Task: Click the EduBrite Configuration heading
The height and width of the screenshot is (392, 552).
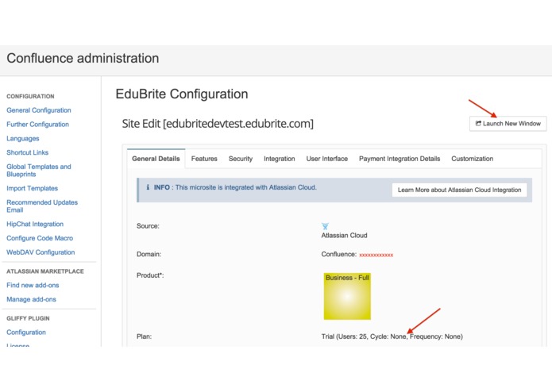Action: (182, 94)
